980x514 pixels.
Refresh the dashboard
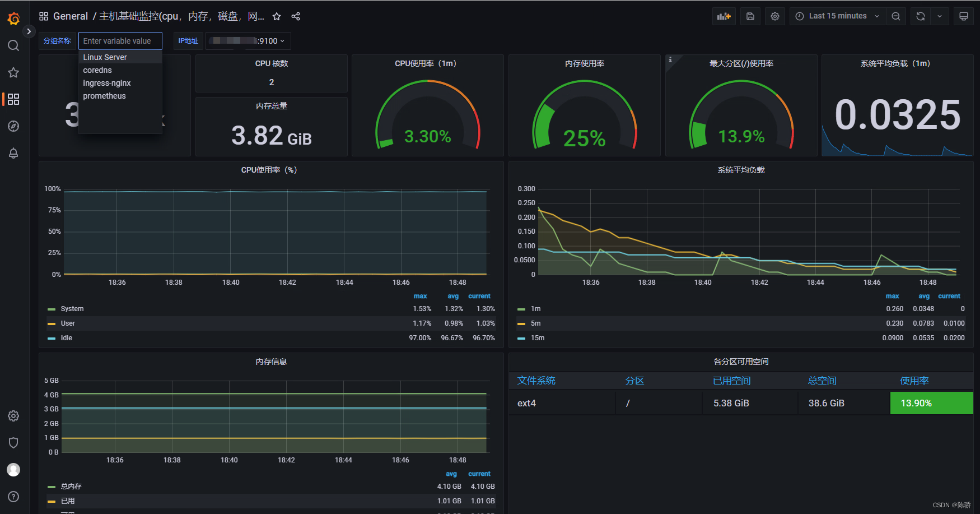click(x=921, y=16)
